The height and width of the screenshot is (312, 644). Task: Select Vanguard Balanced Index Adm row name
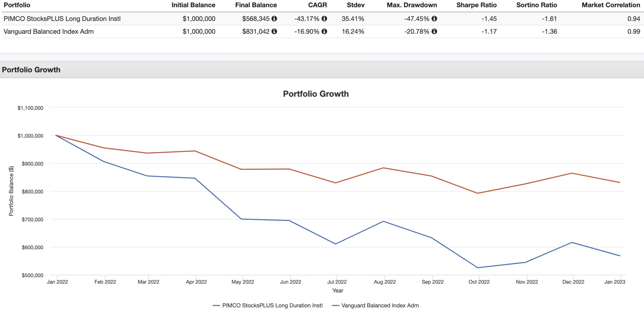point(49,31)
